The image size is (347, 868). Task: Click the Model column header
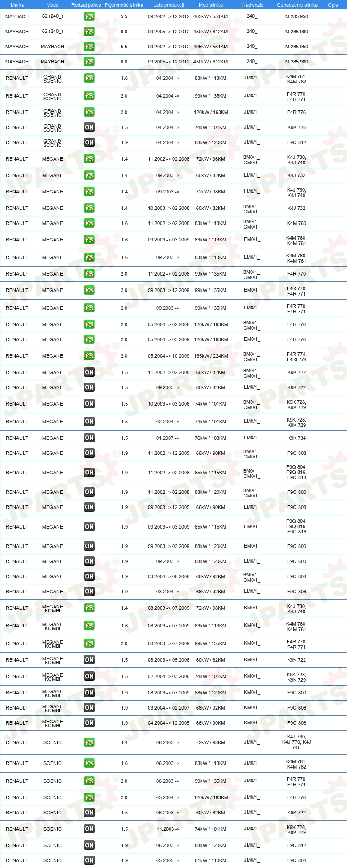pyautogui.click(x=53, y=5)
